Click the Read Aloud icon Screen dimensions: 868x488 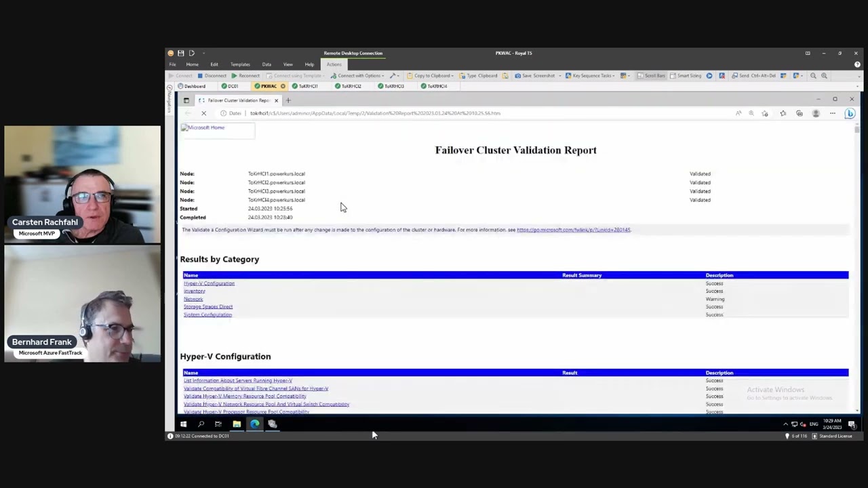click(738, 113)
